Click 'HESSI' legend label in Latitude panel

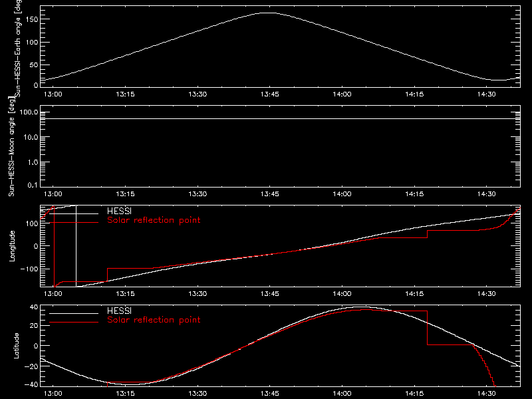click(x=119, y=311)
